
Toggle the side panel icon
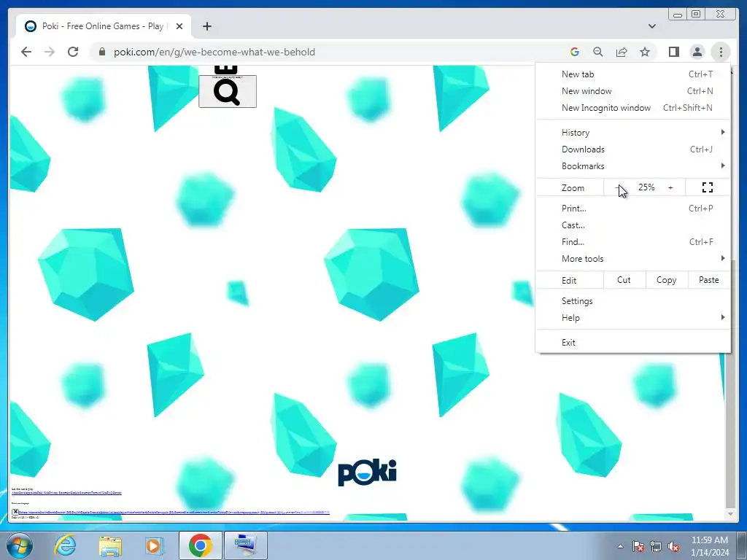click(x=673, y=52)
